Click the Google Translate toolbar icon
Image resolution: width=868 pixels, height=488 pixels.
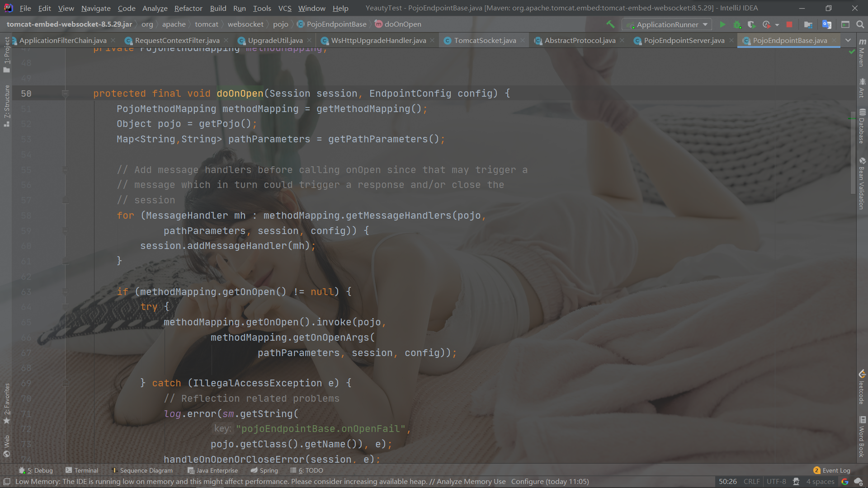click(826, 24)
